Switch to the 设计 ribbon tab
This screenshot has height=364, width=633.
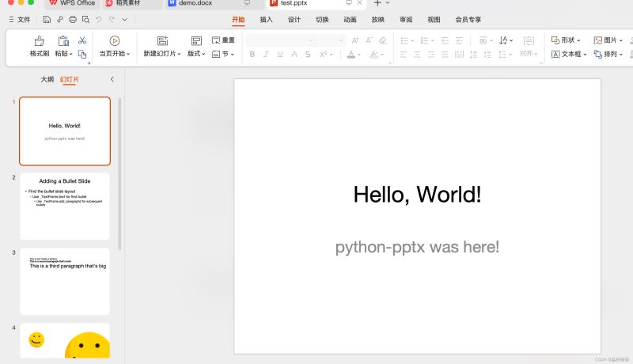pyautogui.click(x=294, y=19)
